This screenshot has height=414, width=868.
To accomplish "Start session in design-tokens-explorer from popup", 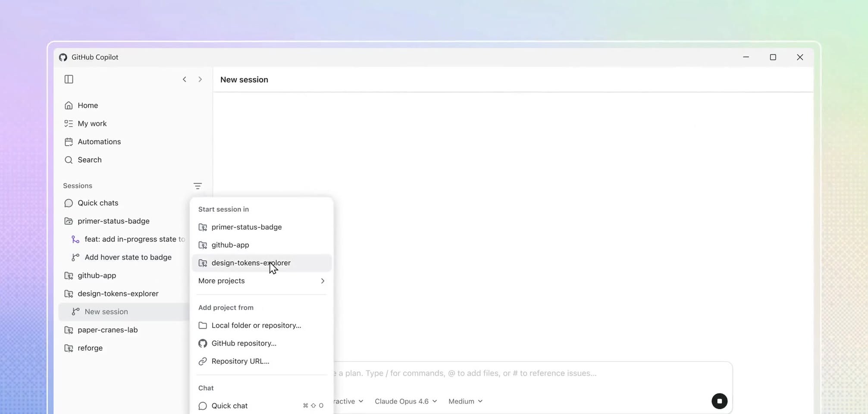I will tap(261, 263).
